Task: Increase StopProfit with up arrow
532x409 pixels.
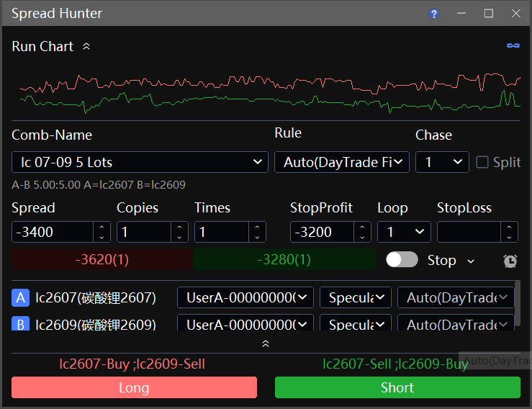Action: (x=362, y=227)
